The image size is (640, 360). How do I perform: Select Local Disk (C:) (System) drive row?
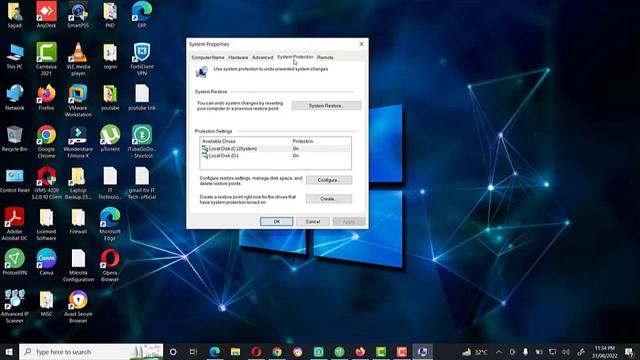275,149
